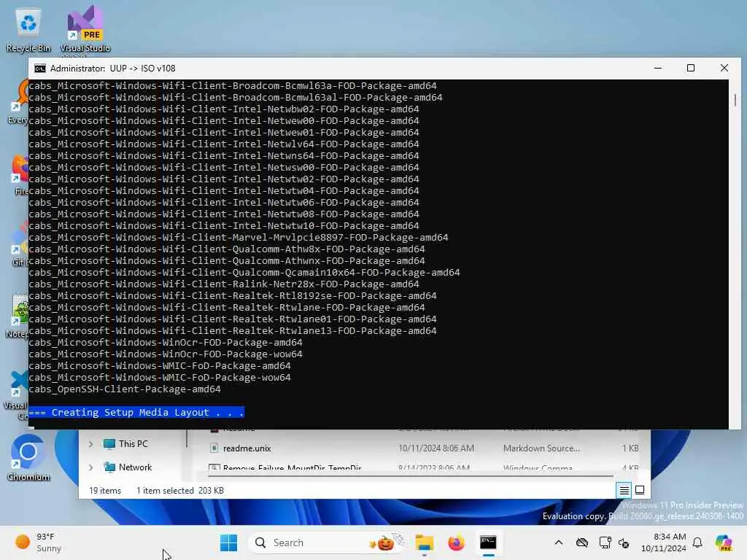Click '1 item selected 203 KB' status
This screenshot has width=747, height=560.
(x=180, y=491)
